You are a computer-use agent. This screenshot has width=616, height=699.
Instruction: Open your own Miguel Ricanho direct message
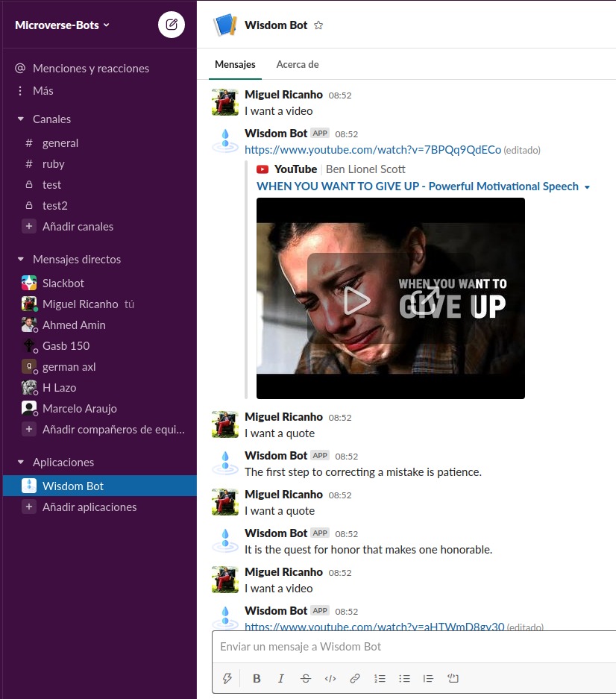(x=100, y=304)
